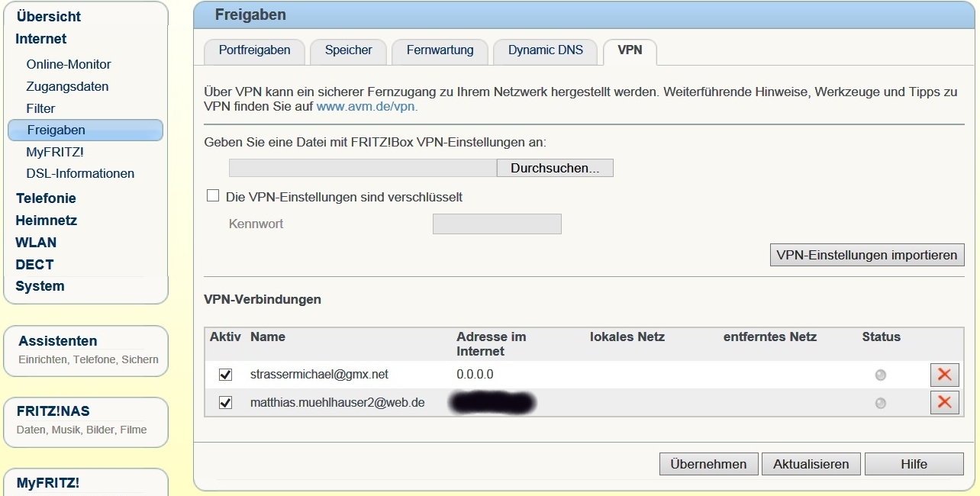980x496 pixels.
Task: Uncheck Aktiv for matthias.muehlhauser2@web.de
Action: (225, 402)
